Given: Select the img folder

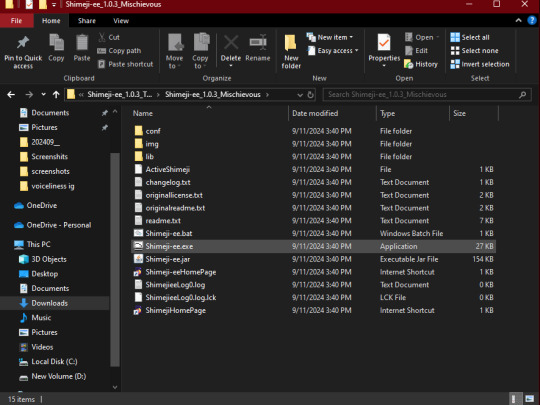Looking at the screenshot, I should tap(313, 144).
